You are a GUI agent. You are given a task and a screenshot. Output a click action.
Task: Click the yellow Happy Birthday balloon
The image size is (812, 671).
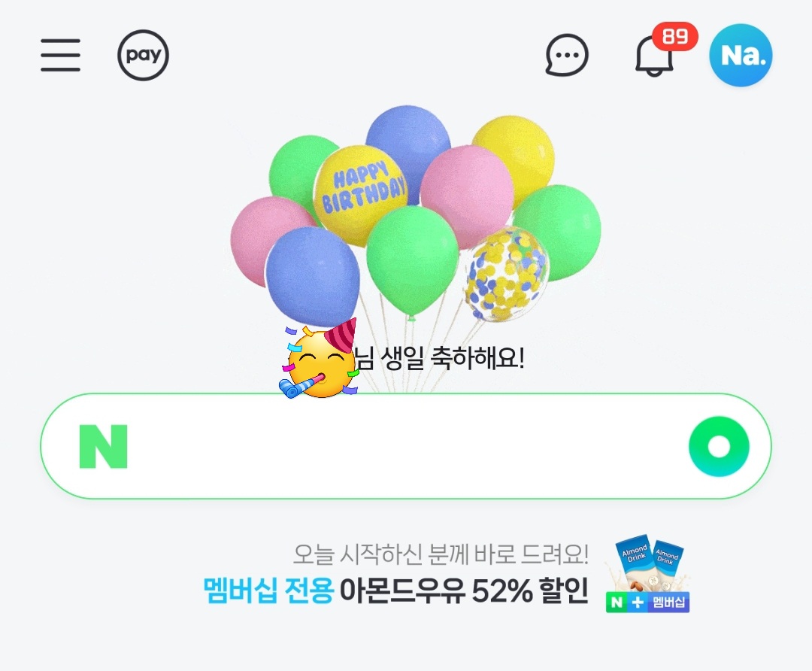[x=362, y=194]
